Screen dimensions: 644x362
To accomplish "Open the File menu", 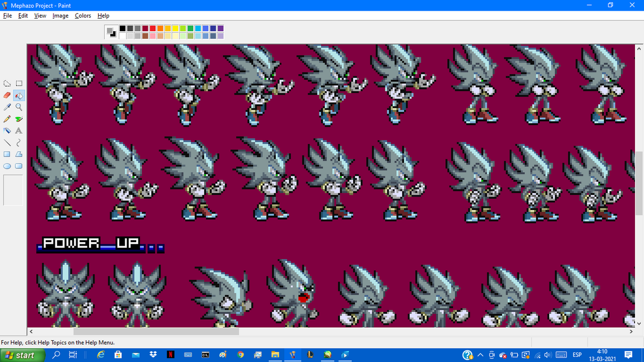I will [x=7, y=16].
